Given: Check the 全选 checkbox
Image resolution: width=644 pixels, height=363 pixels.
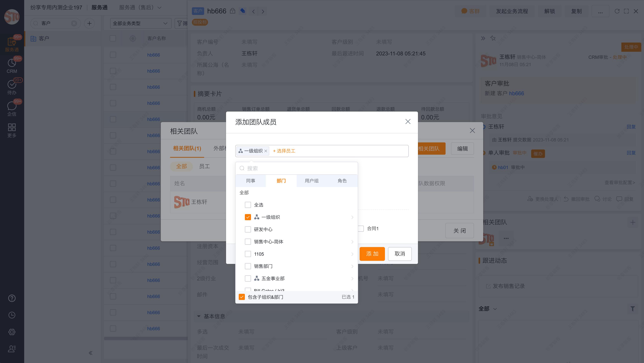Looking at the screenshot, I should click(x=248, y=205).
